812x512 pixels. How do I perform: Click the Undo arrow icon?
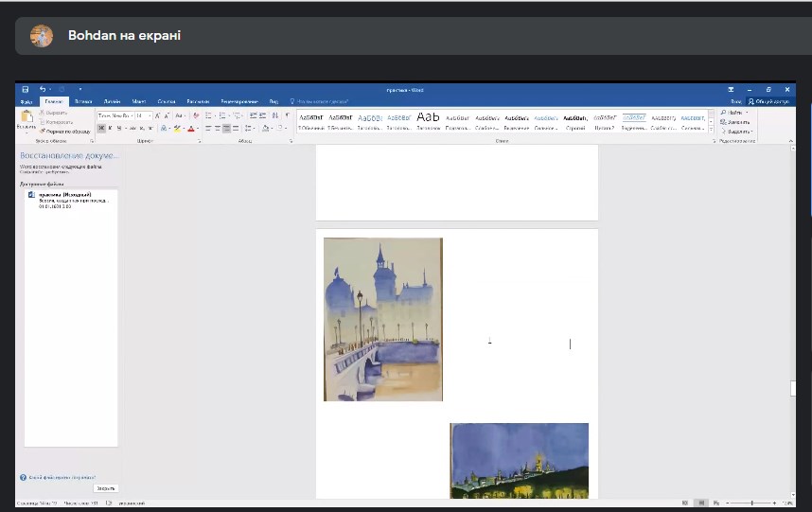point(43,90)
